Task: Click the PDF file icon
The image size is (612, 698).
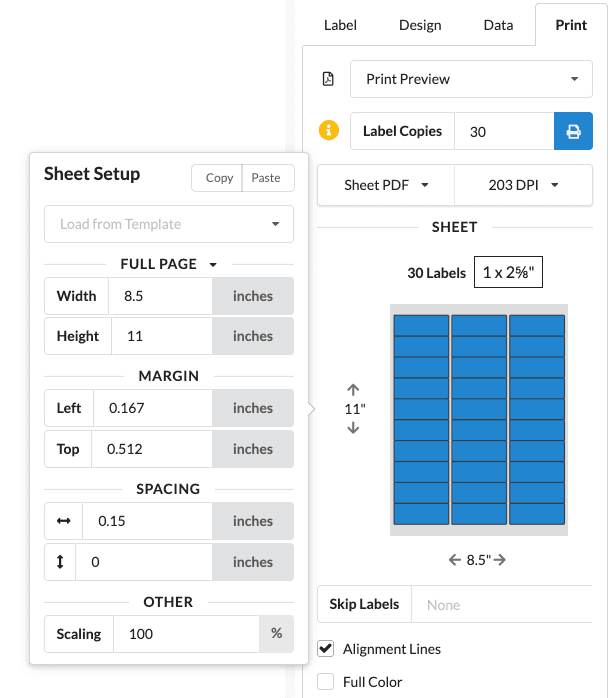Action: (327, 79)
